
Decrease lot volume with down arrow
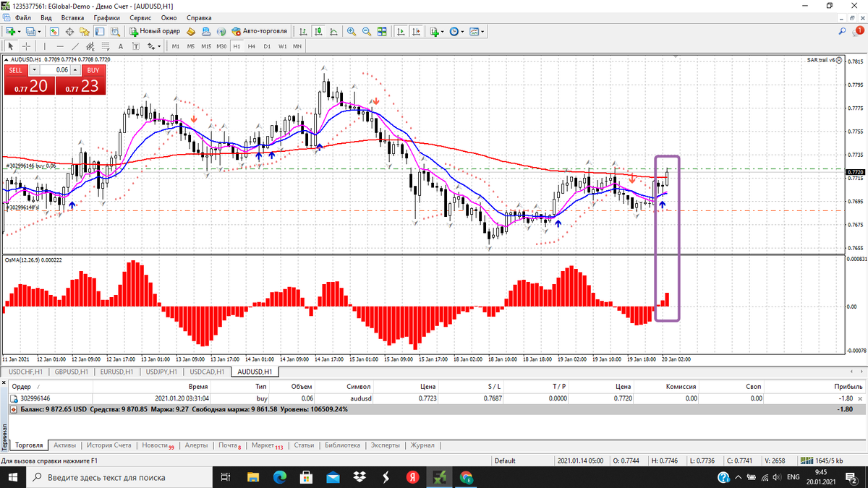(x=33, y=70)
